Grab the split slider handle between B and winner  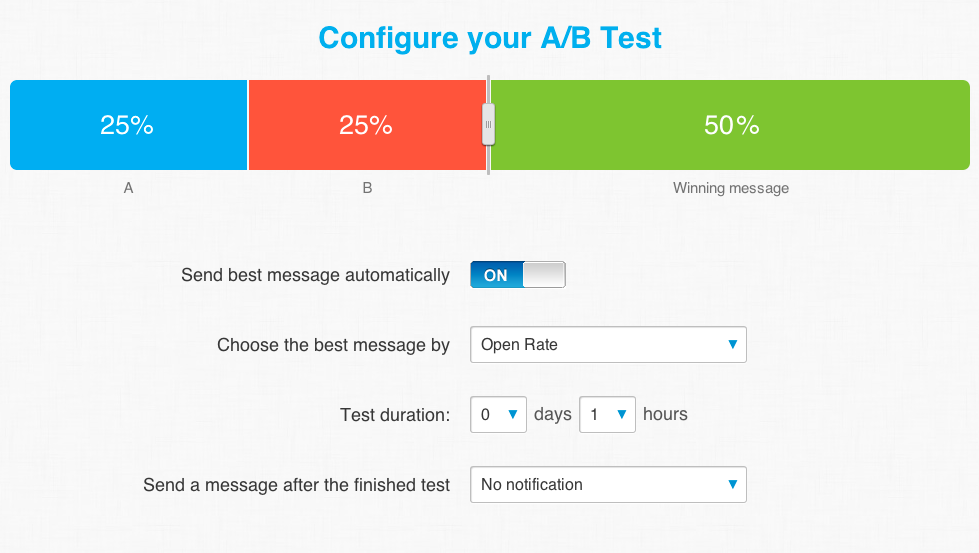point(488,125)
